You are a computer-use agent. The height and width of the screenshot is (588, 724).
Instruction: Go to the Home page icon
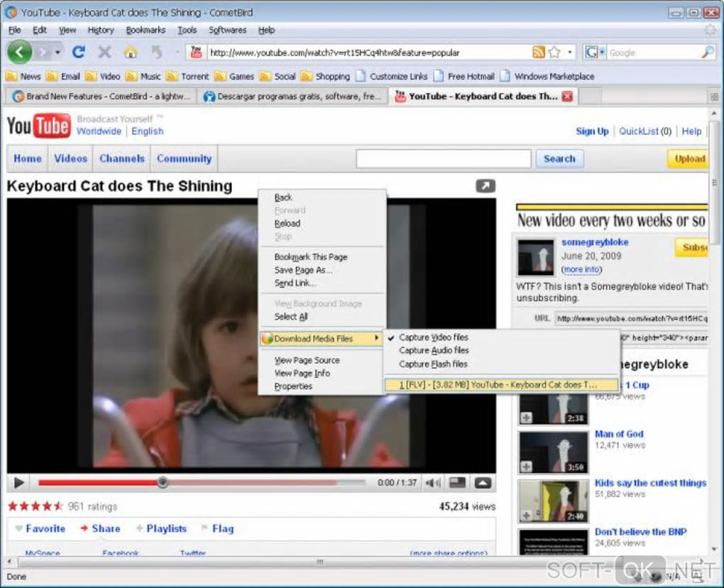tap(131, 52)
